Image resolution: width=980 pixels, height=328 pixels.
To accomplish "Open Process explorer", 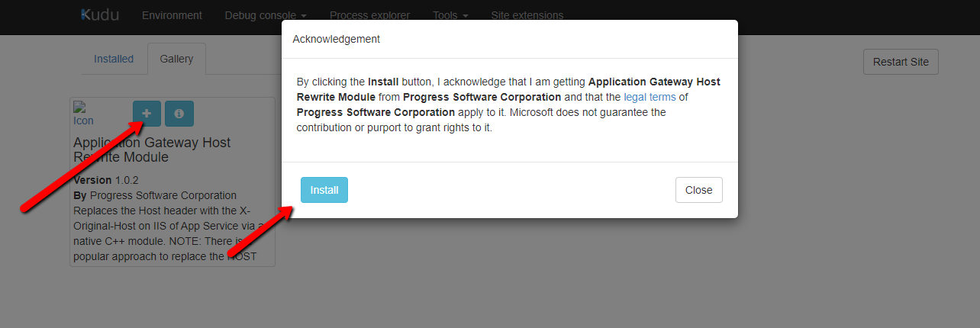I will tap(369, 15).
